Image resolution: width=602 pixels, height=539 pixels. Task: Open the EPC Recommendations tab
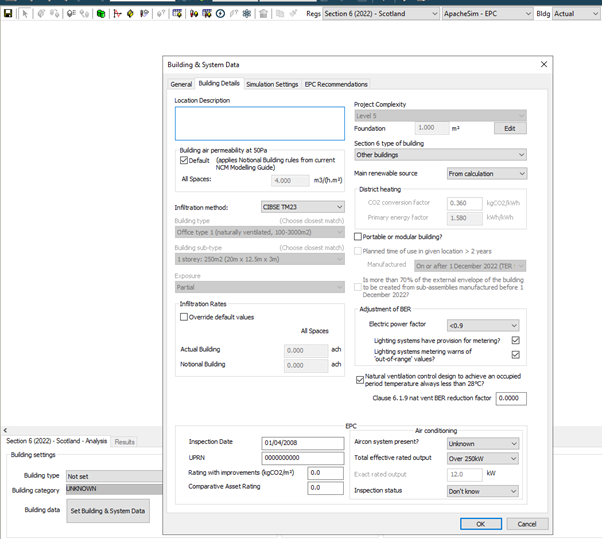coord(336,84)
